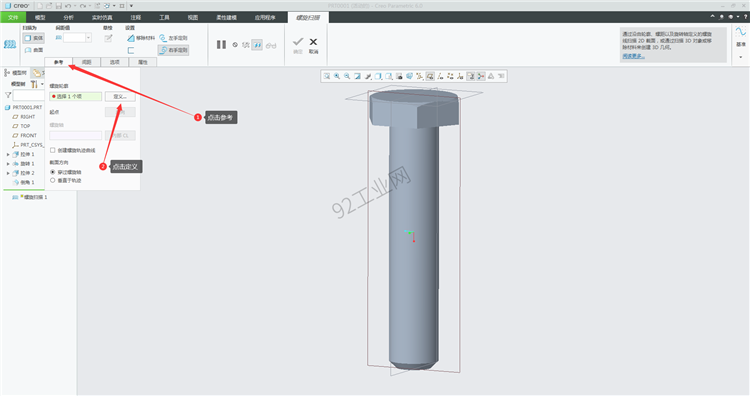
Task: Select the normal to trajectory radio button
Action: click(x=53, y=180)
